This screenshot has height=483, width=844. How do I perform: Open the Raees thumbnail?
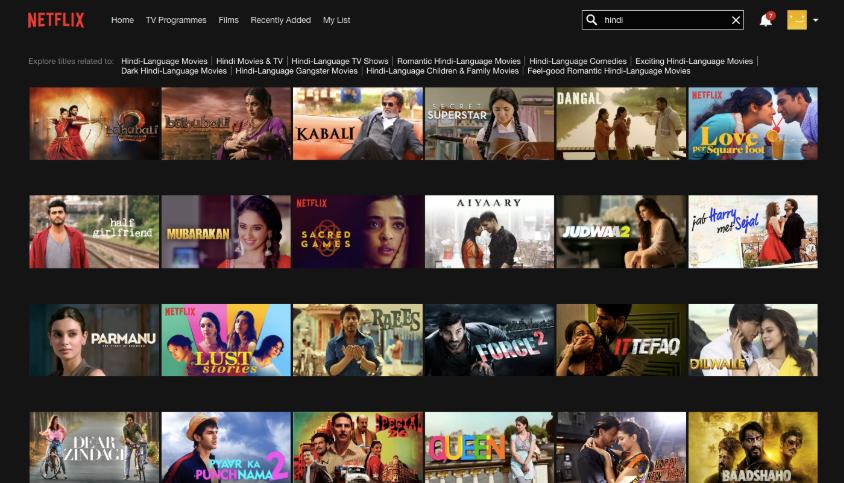pyautogui.click(x=358, y=340)
